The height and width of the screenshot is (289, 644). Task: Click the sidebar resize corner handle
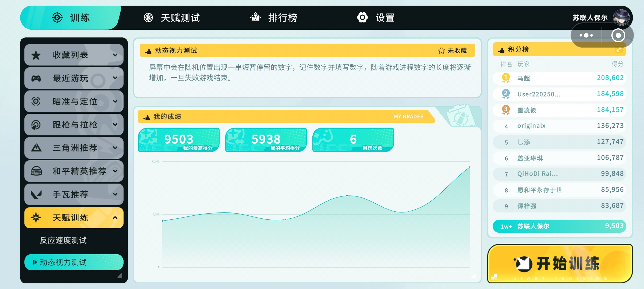[x=120, y=275]
